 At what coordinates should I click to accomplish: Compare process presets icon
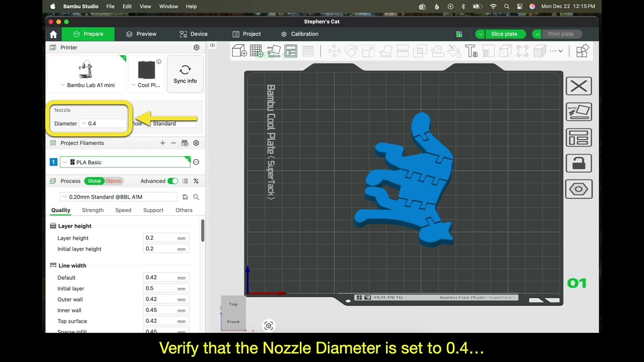[196, 181]
